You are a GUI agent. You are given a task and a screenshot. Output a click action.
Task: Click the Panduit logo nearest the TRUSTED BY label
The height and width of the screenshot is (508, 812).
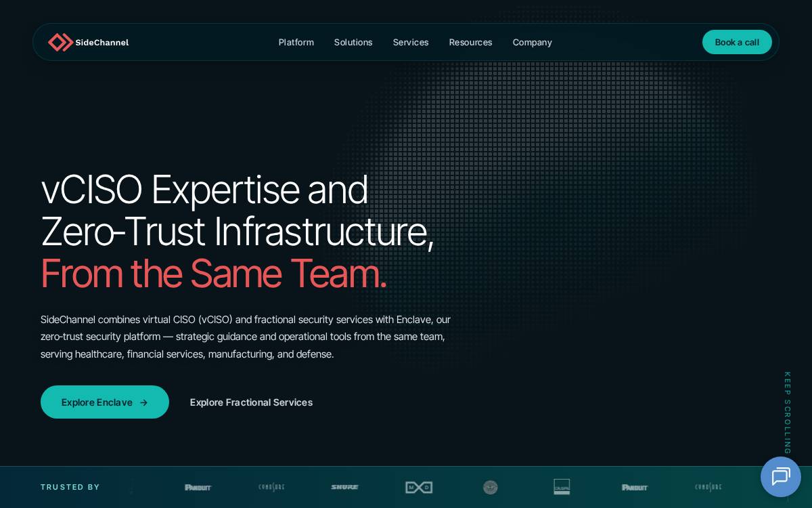[x=198, y=487]
